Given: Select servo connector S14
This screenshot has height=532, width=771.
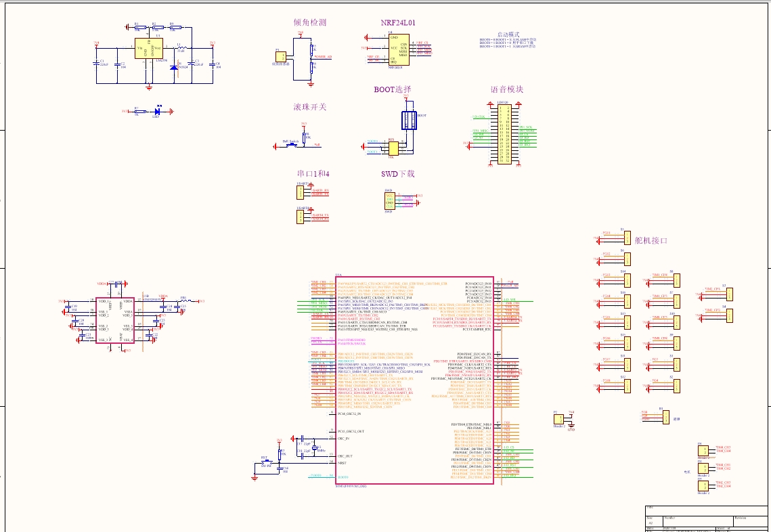Looking at the screenshot, I should pos(627,280).
